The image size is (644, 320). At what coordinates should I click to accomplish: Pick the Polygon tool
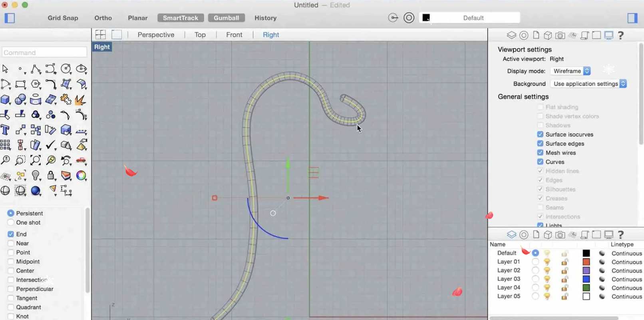pyautogui.click(x=36, y=84)
